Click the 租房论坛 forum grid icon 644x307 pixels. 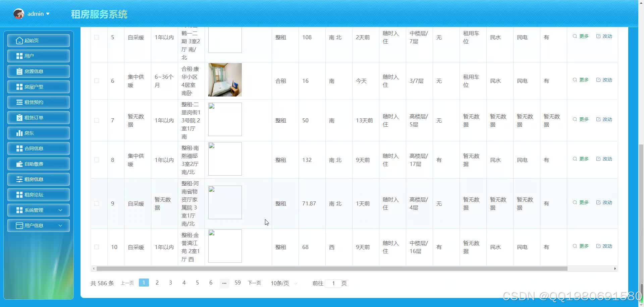tap(19, 194)
